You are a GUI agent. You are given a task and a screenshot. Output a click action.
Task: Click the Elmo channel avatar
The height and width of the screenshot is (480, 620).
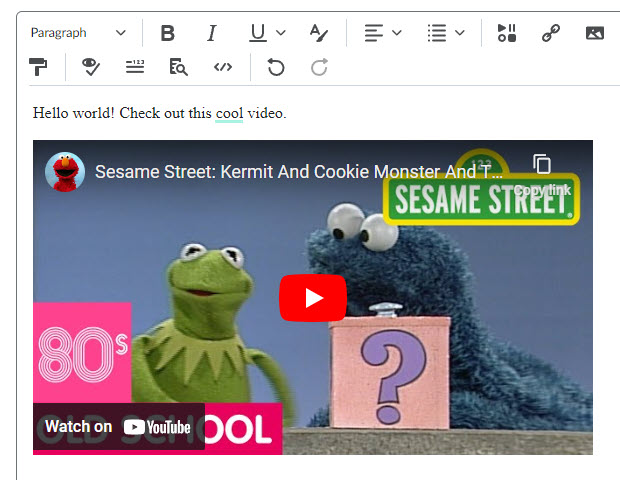[x=65, y=172]
